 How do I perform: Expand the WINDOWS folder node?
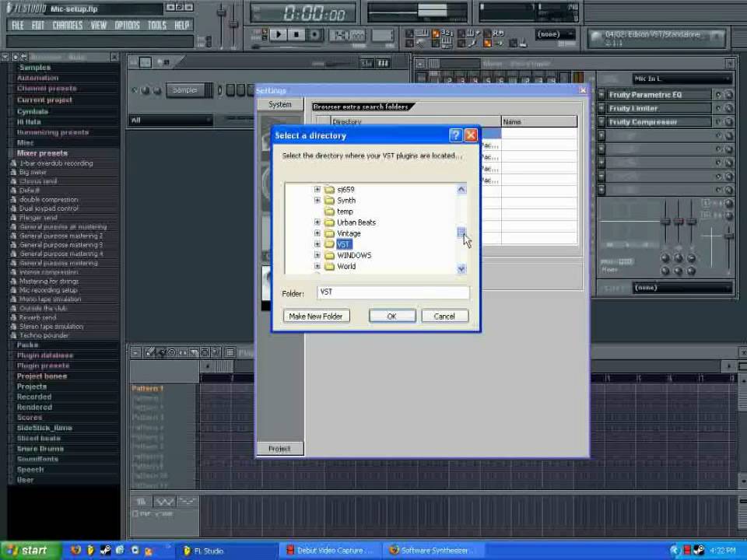(317, 255)
